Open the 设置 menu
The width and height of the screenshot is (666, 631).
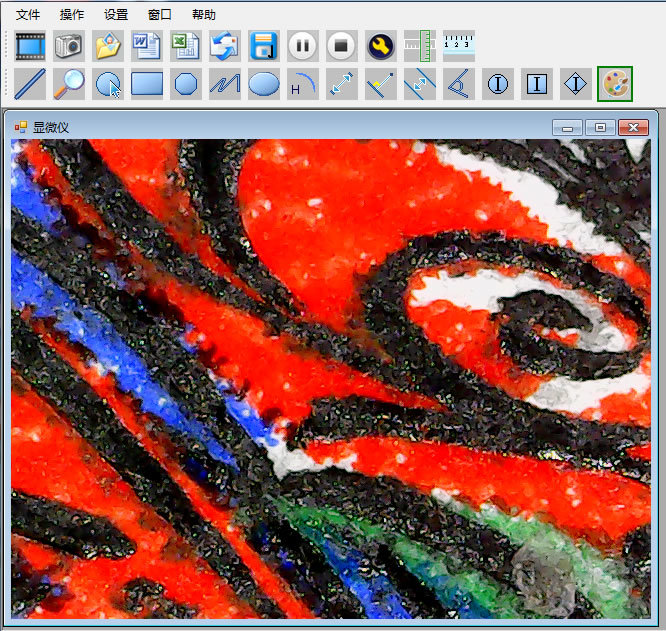pyautogui.click(x=116, y=15)
